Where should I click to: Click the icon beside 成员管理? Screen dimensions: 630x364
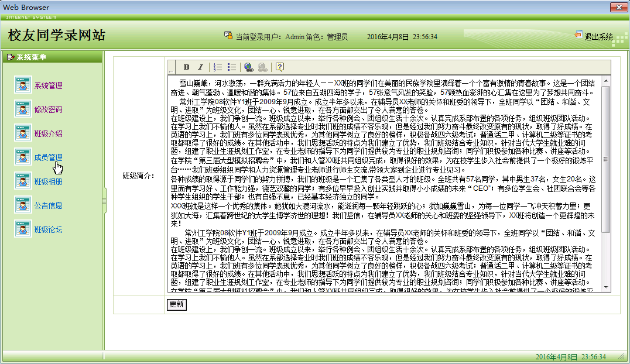coord(23,157)
